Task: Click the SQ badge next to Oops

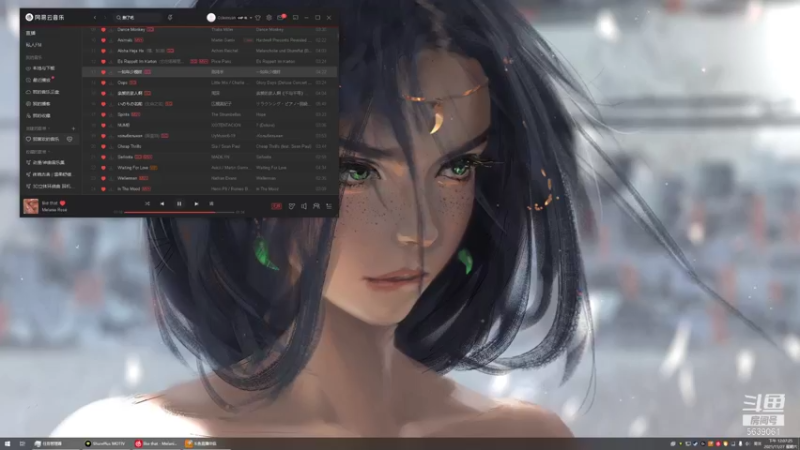Action: coord(133,83)
